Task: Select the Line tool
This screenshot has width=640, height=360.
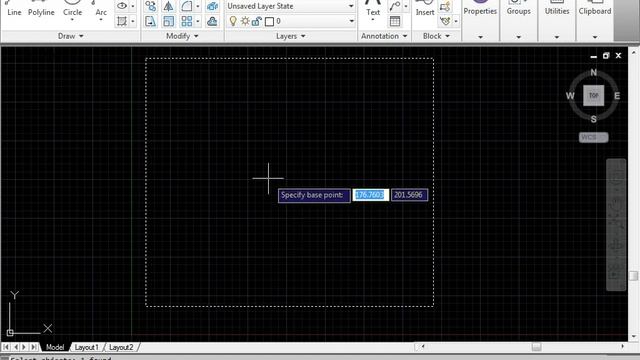Action: pyautogui.click(x=14, y=9)
